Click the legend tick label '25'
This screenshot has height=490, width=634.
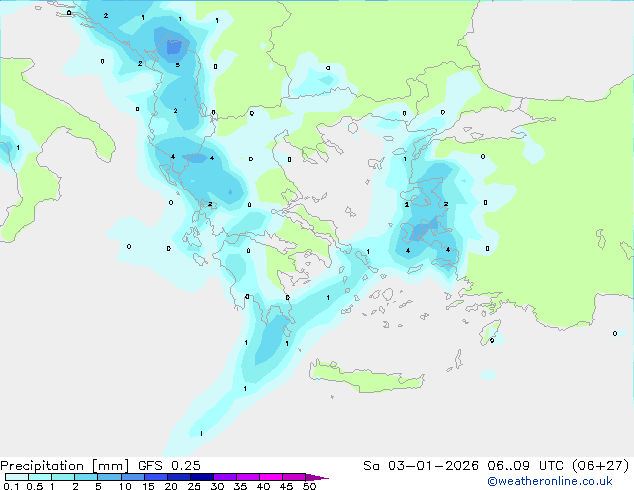coord(194,486)
